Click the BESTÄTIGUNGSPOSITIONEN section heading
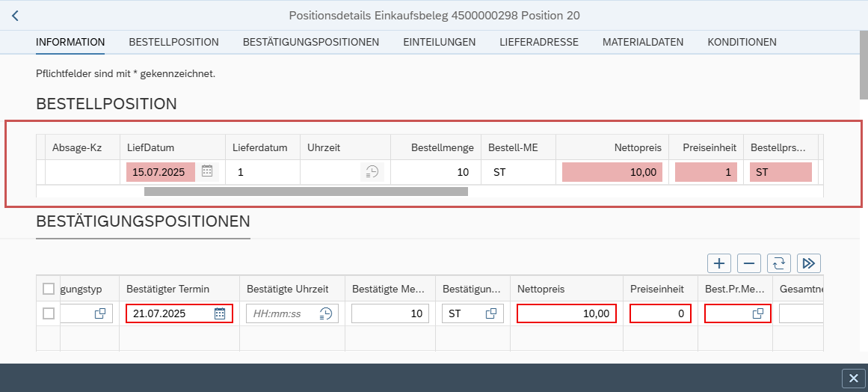This screenshot has height=392, width=868. point(143,221)
